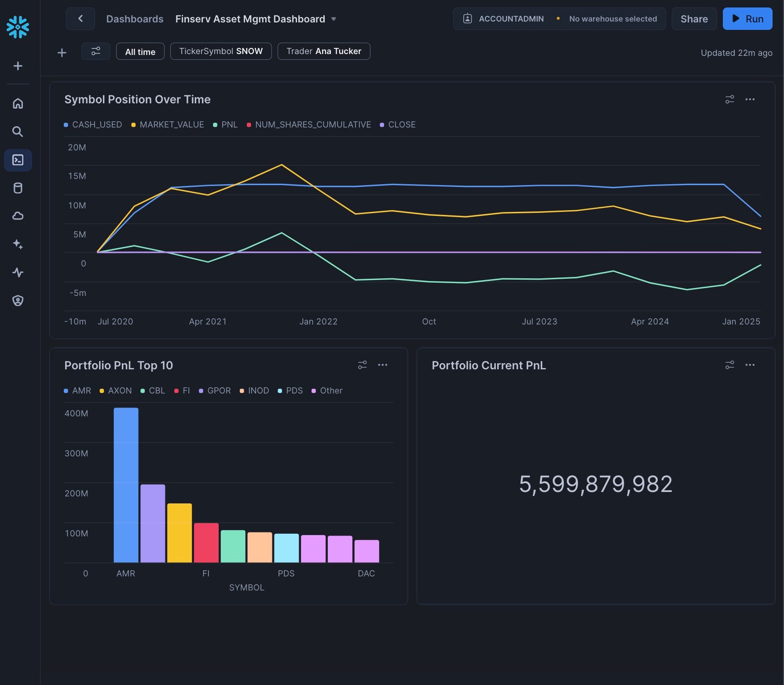The width and height of the screenshot is (784, 685).
Task: Click the Snowflake logo icon
Action: pyautogui.click(x=18, y=27)
